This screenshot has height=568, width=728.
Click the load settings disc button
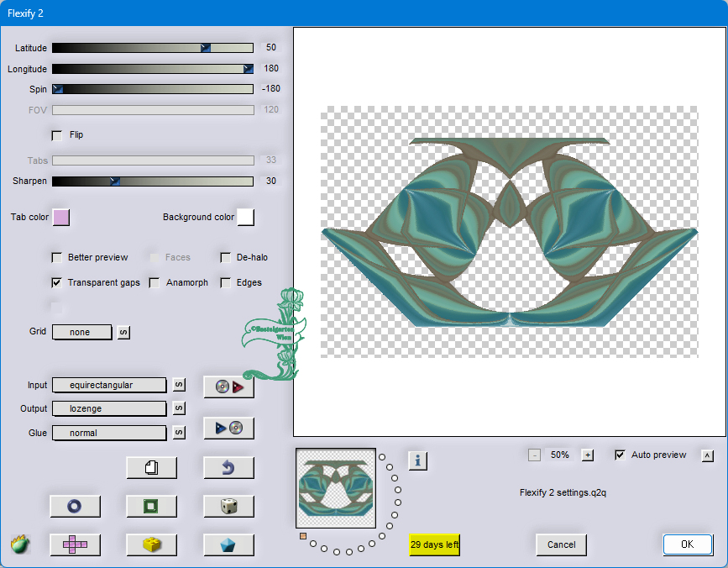tap(228, 387)
